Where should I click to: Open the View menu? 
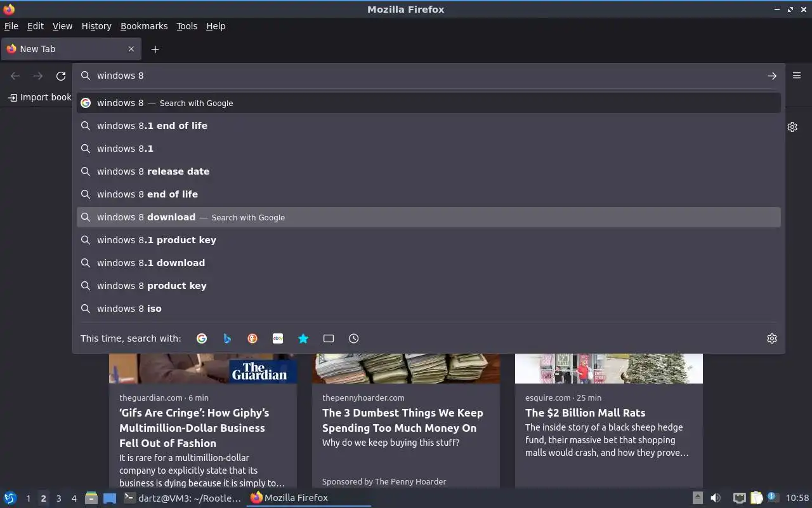click(x=62, y=26)
